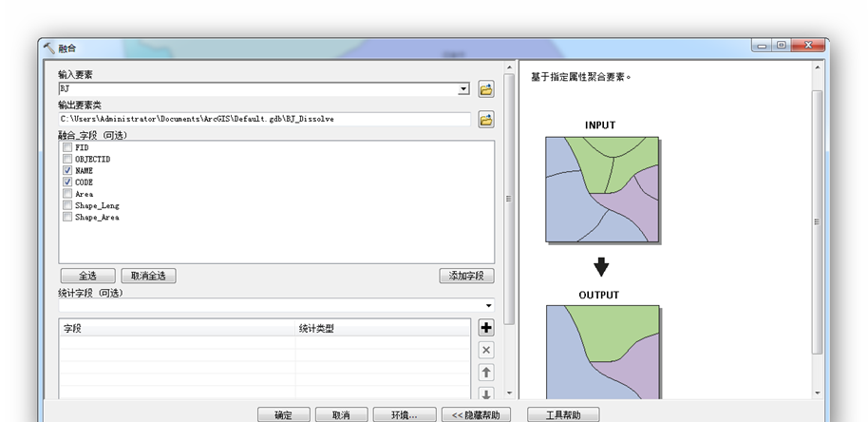Remove statistics field X icon

(486, 350)
